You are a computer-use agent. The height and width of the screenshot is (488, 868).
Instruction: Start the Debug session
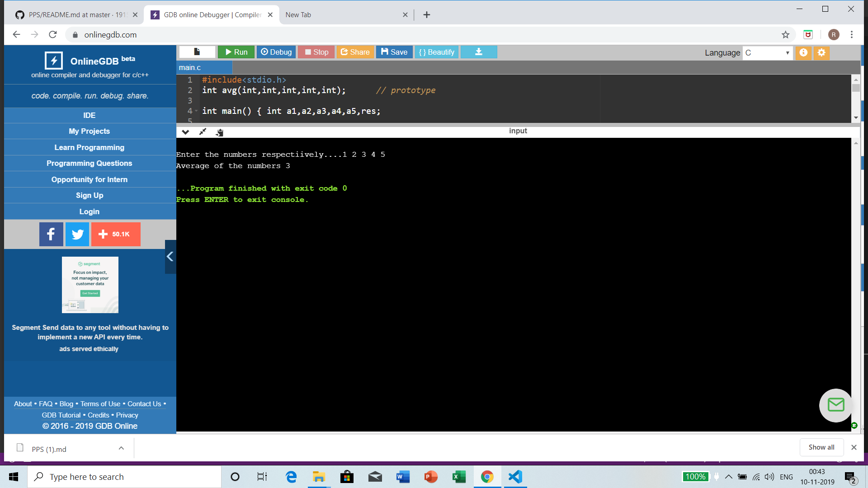(x=276, y=52)
